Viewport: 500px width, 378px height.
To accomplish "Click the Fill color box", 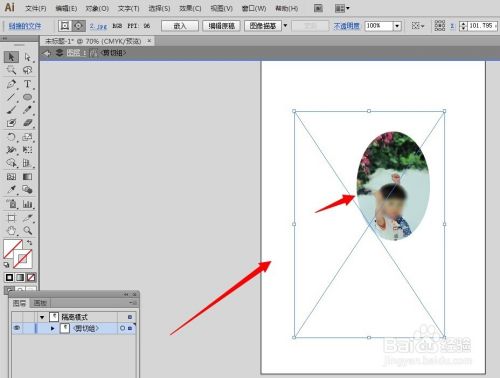I will (x=11, y=247).
